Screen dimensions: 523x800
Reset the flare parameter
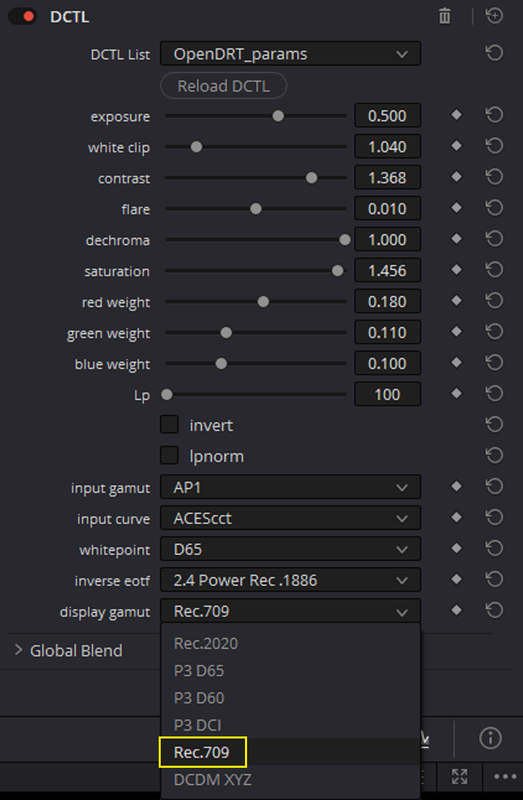(x=494, y=208)
